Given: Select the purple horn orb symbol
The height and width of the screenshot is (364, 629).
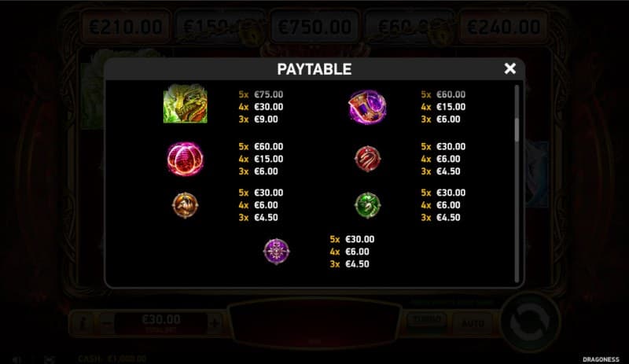Looking at the screenshot, I should 367,107.
